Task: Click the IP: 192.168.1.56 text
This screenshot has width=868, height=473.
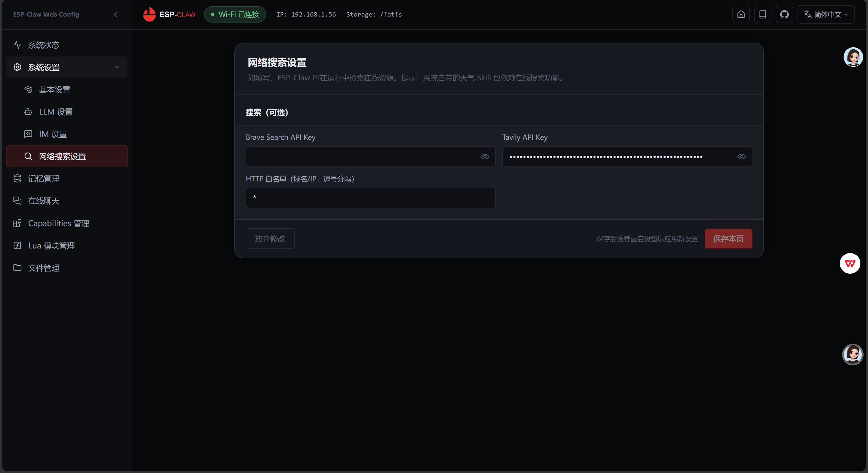Action: coord(306,14)
